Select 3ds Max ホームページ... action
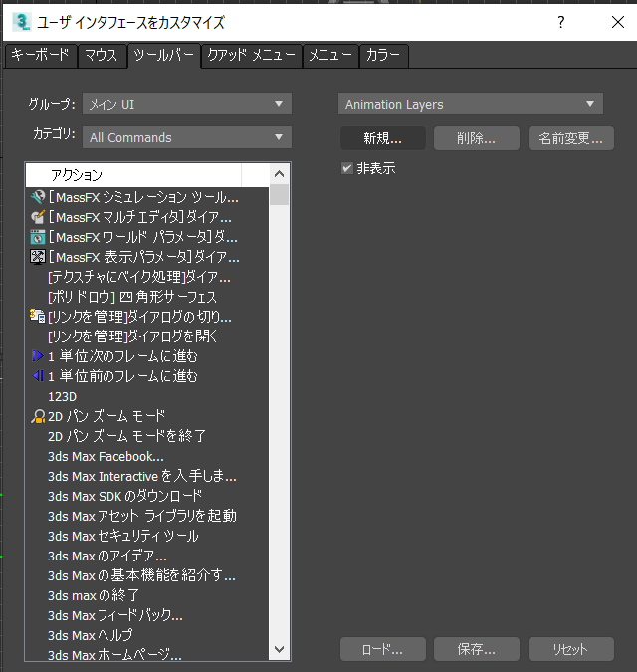 tap(114, 655)
